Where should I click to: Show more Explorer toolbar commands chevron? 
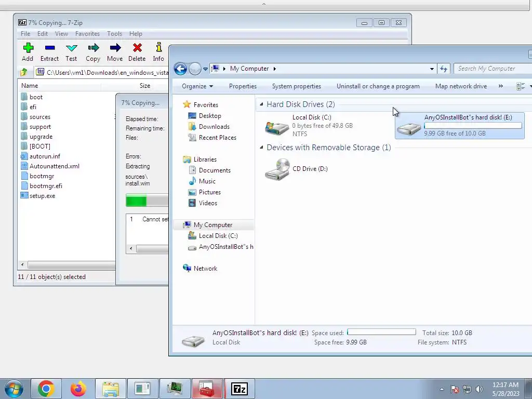(x=501, y=86)
